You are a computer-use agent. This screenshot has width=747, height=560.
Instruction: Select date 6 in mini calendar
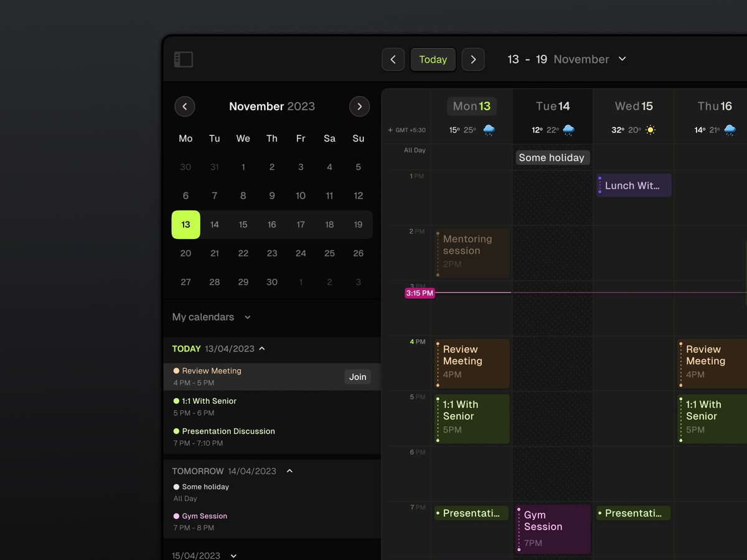click(x=186, y=196)
